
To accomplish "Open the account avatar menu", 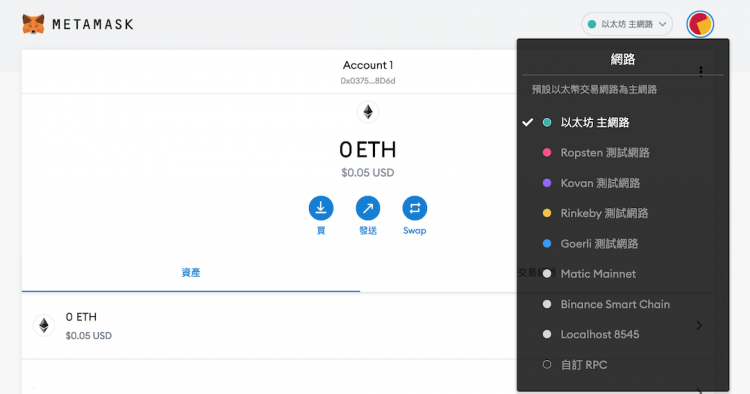I will point(700,24).
